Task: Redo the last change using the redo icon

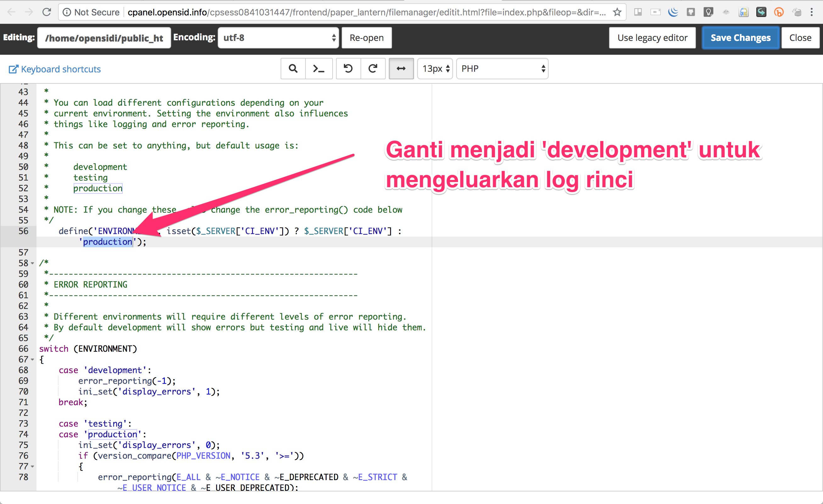Action: (373, 69)
